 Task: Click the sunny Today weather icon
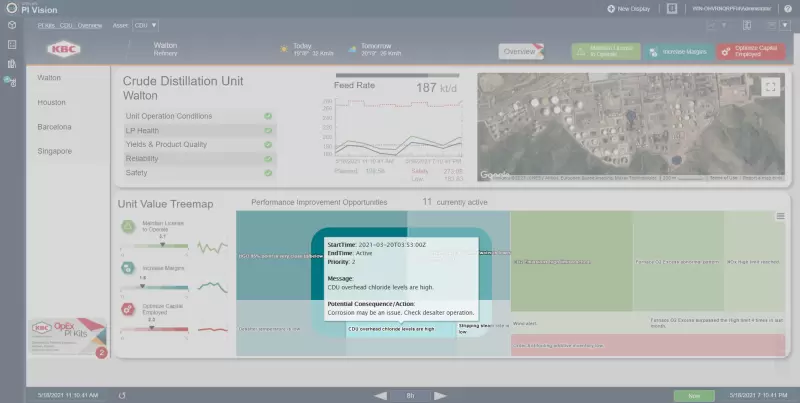(284, 49)
